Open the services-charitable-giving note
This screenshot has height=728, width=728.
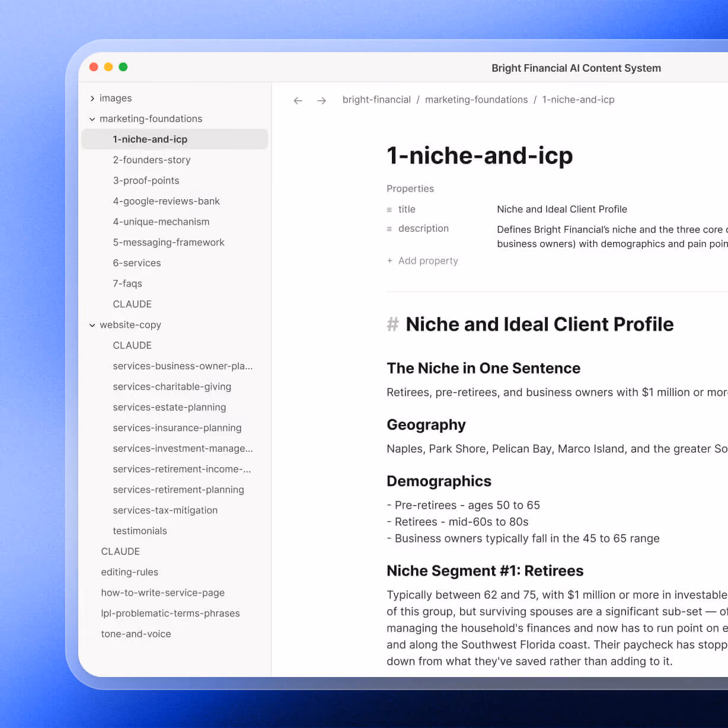click(172, 387)
